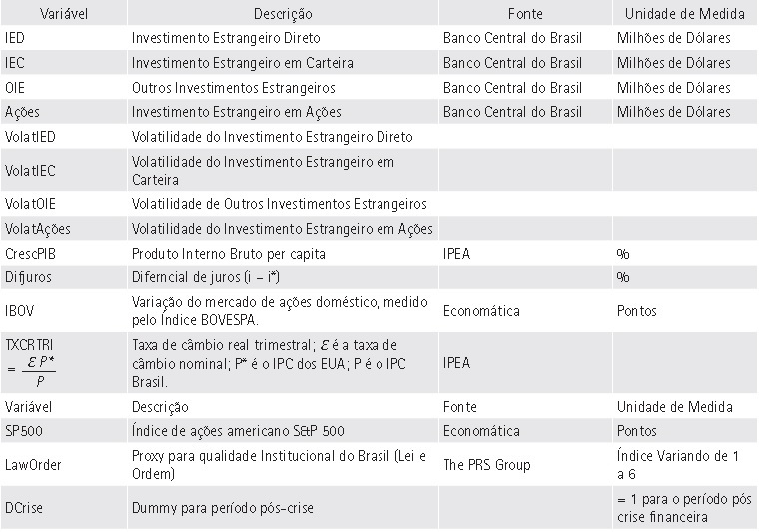This screenshot has width=760, height=532.
Task: Select the "CrescPIB" variable cell
Action: tap(31, 254)
